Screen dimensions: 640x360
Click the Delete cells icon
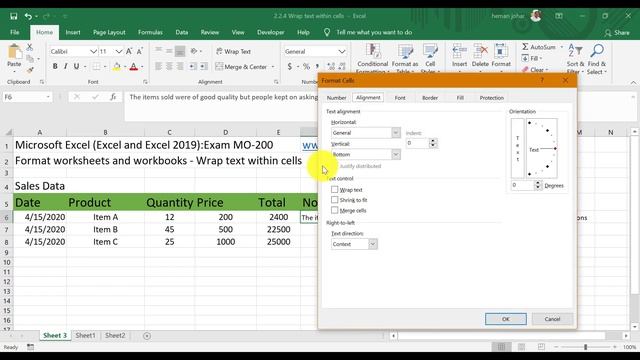coord(480,56)
